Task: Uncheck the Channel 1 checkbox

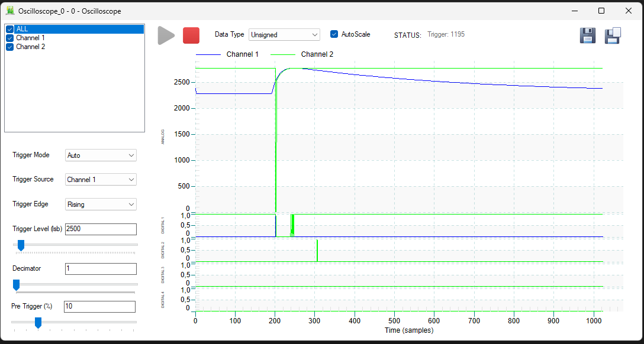Action: (x=10, y=38)
